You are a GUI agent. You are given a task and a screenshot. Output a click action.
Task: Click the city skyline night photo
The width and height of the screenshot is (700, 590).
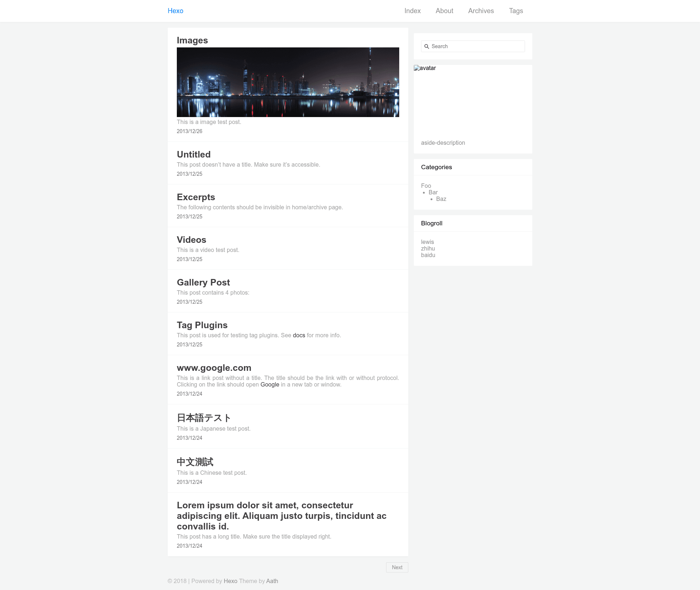tap(288, 82)
